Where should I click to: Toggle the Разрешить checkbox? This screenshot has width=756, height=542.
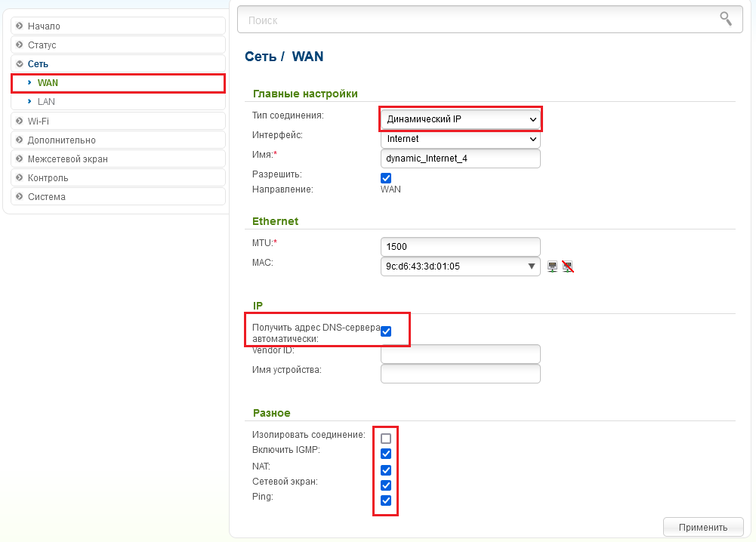tap(386, 178)
